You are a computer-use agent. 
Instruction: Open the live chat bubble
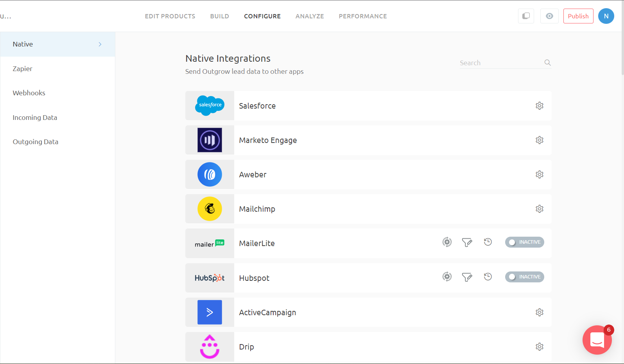[597, 340]
